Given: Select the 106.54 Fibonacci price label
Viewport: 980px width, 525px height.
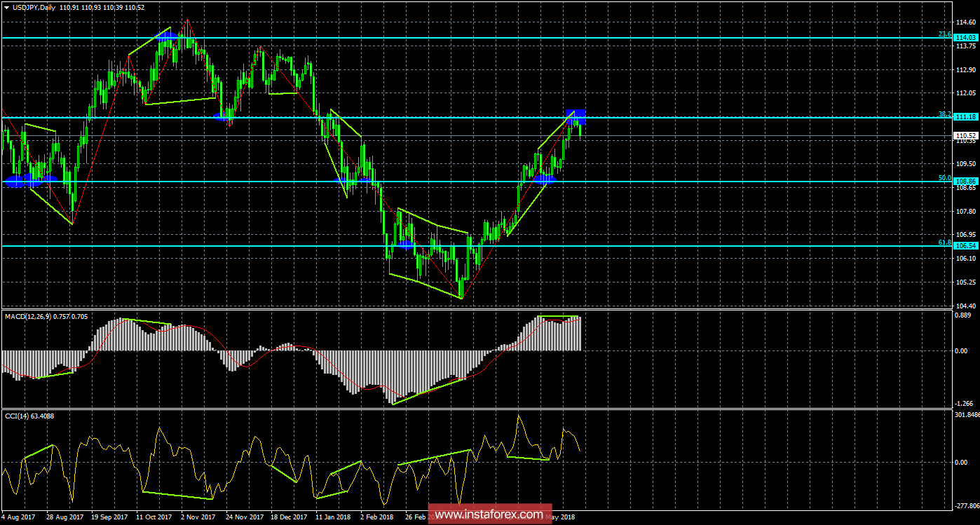Looking at the screenshot, I should pos(966,246).
